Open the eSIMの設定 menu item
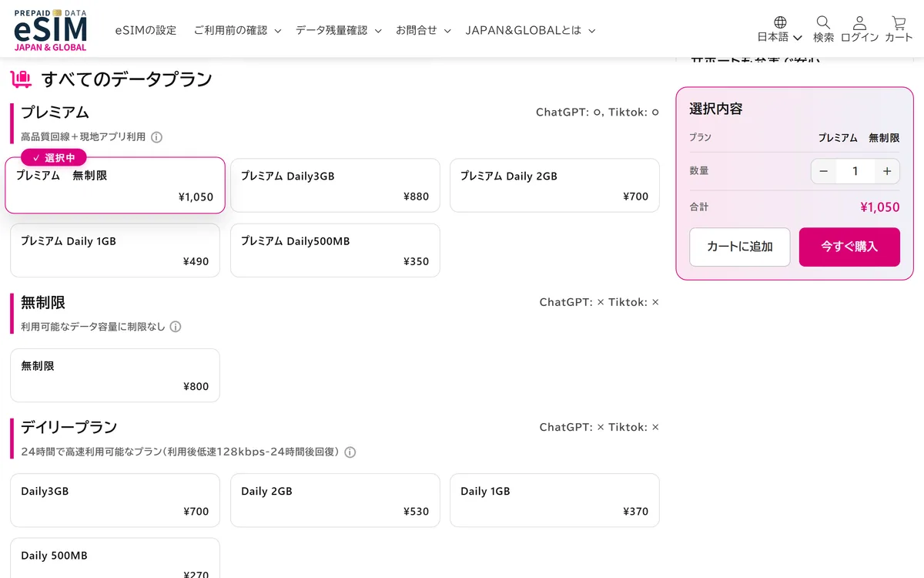This screenshot has width=924, height=578. [x=146, y=31]
